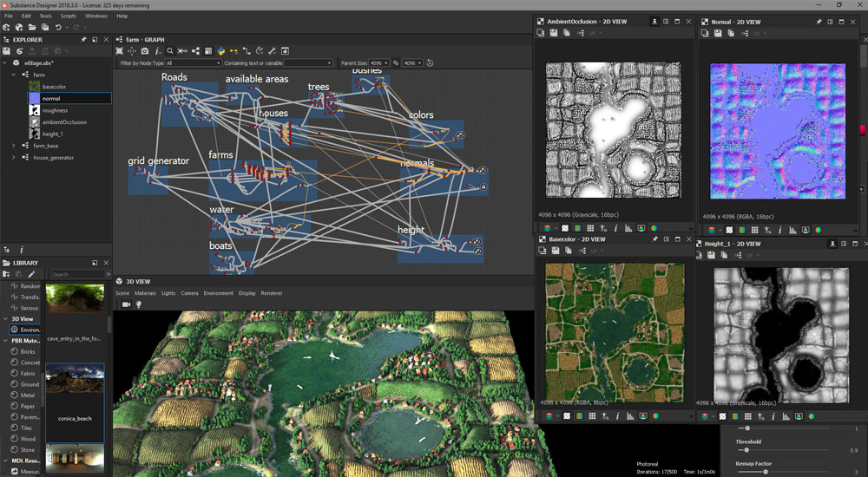Click the main toolbar undo arrow

point(58,27)
